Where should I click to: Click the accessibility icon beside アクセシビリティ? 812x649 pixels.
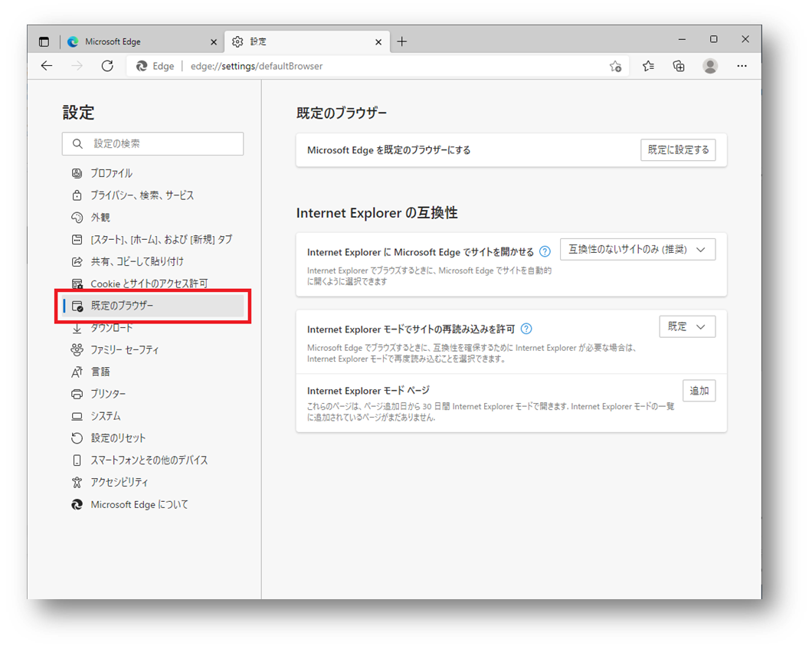pos(77,482)
